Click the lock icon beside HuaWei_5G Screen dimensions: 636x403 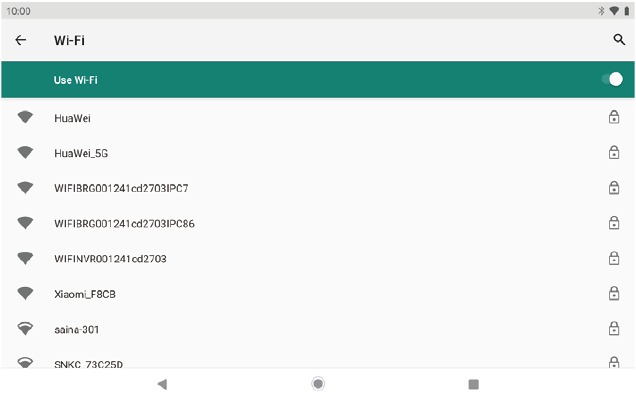click(614, 152)
